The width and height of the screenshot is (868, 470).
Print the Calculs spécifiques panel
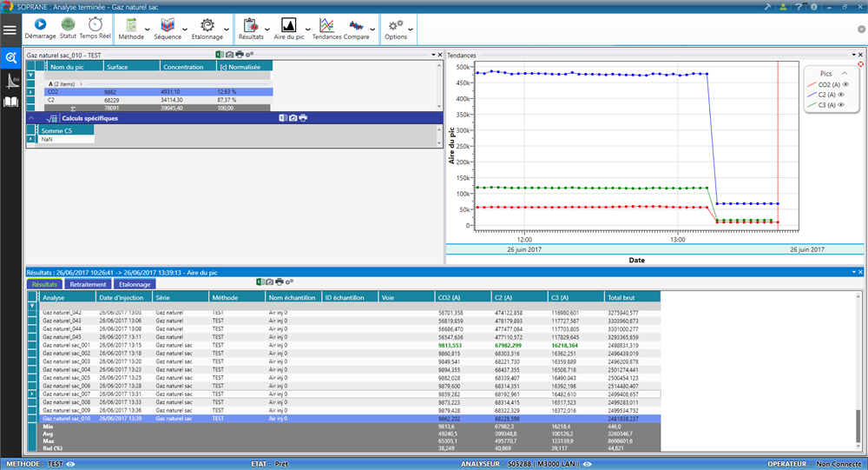(303, 118)
